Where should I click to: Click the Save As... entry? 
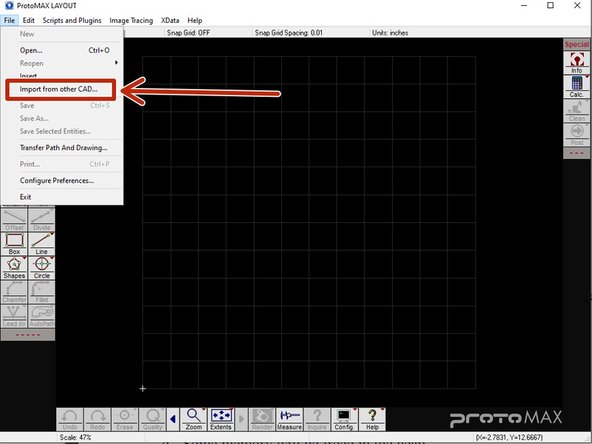click(x=62, y=119)
